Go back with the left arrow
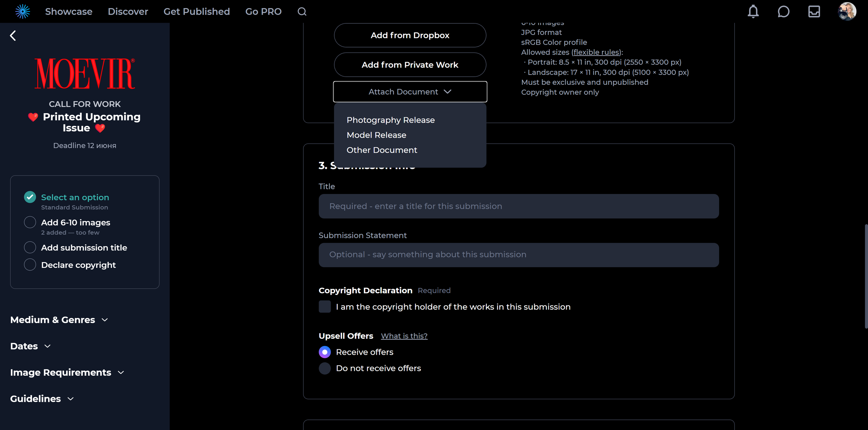This screenshot has height=430, width=868. pyautogui.click(x=13, y=36)
